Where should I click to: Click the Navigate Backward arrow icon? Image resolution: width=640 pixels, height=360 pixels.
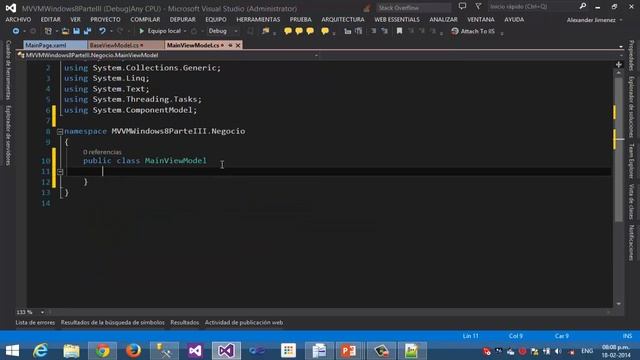coord(16,31)
